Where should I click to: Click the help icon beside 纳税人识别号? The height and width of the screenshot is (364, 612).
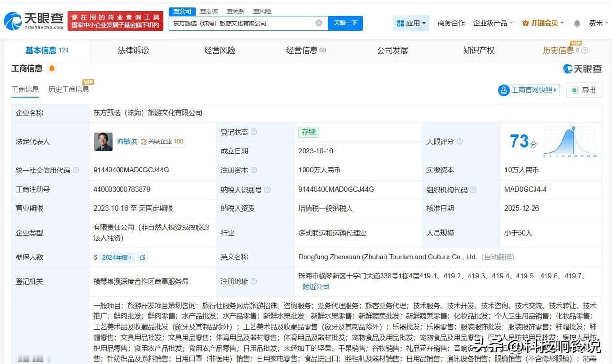pos(267,190)
